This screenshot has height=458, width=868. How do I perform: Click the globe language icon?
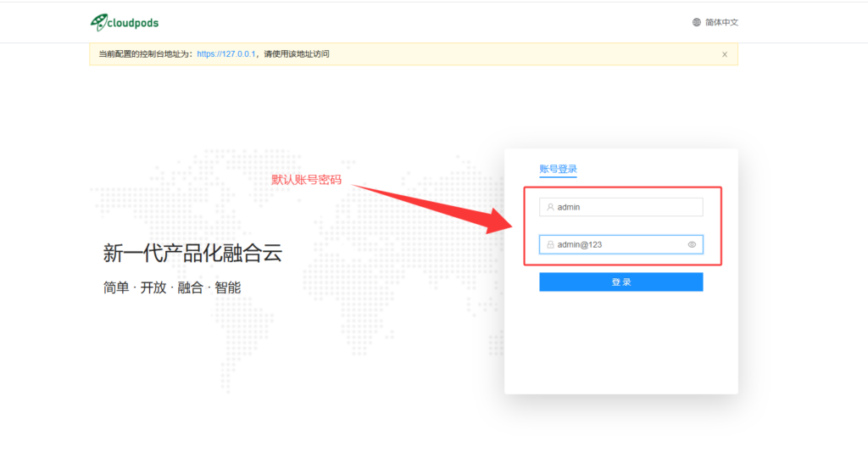coord(696,22)
